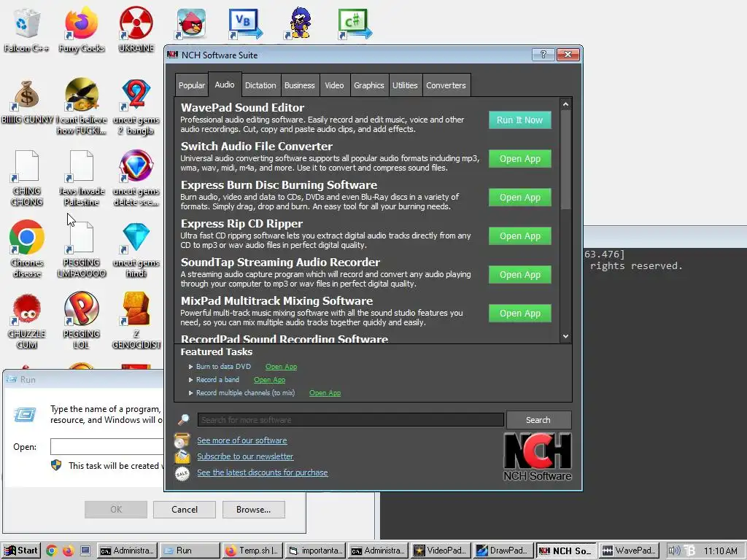Click the sale badge icon beside discounts link

coord(182,472)
